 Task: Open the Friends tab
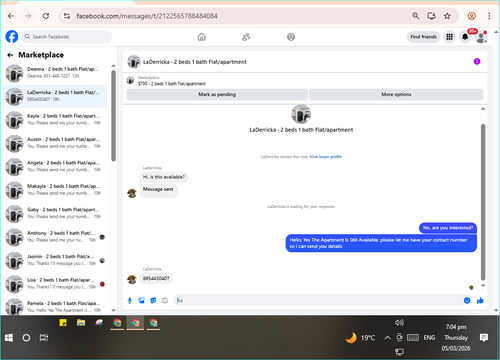tap(246, 37)
